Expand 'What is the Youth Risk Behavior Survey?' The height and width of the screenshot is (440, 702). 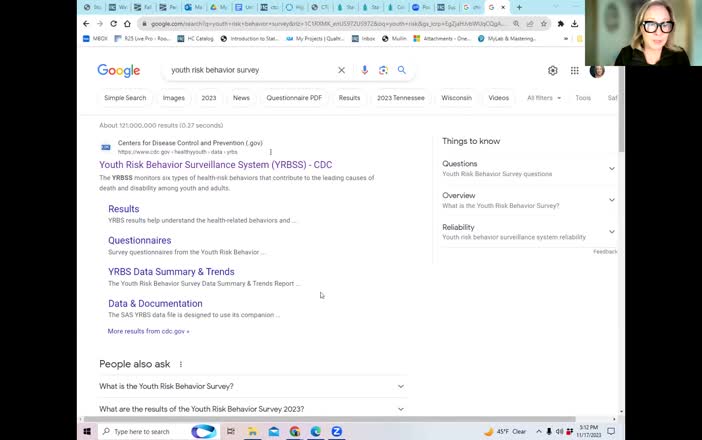pyautogui.click(x=401, y=386)
